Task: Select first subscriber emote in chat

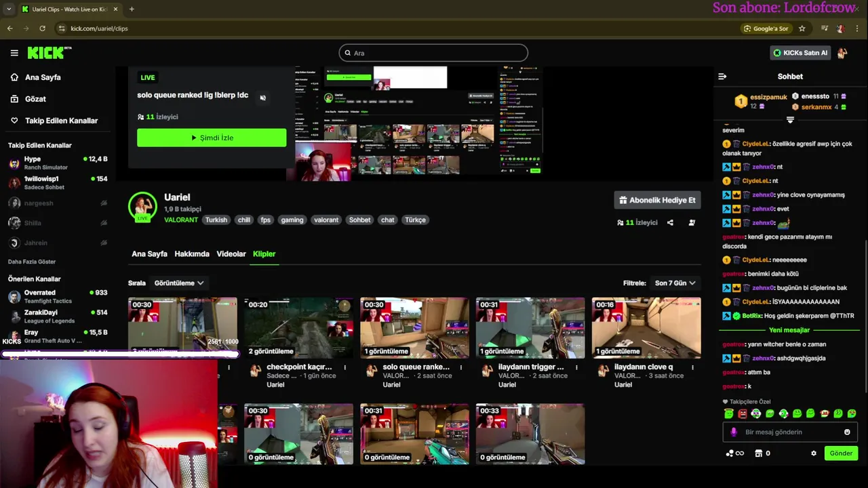Action: coord(728,413)
